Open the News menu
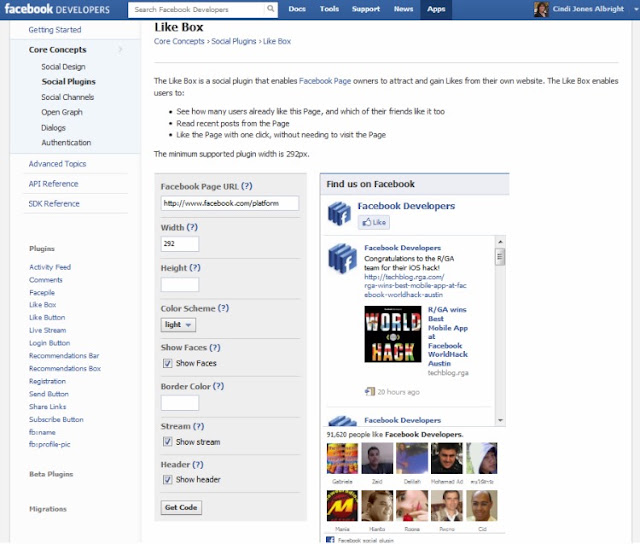 point(403,9)
